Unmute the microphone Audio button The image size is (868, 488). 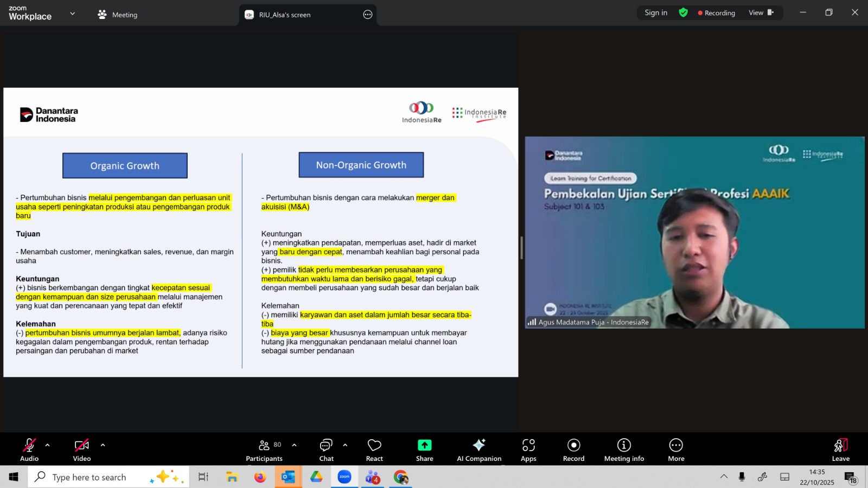pyautogui.click(x=29, y=450)
